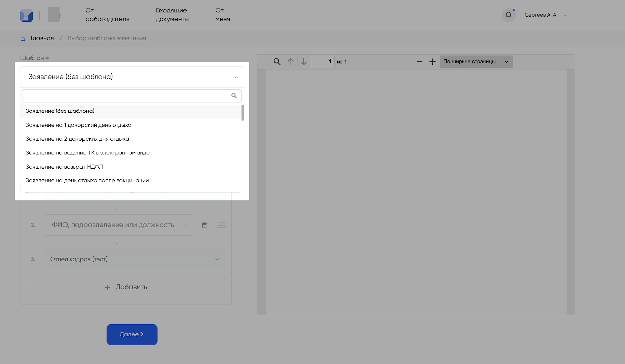This screenshot has width=625, height=364.
Task: Click the dropdown list scrollbar thumb
Action: pyautogui.click(x=242, y=113)
